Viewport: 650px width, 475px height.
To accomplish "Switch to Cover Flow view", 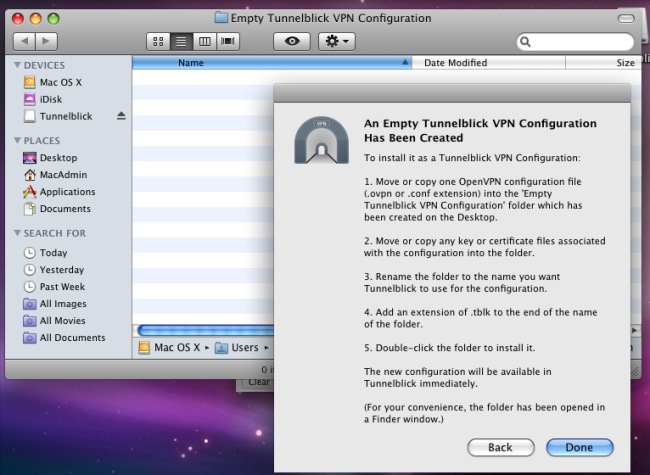I will click(228, 41).
